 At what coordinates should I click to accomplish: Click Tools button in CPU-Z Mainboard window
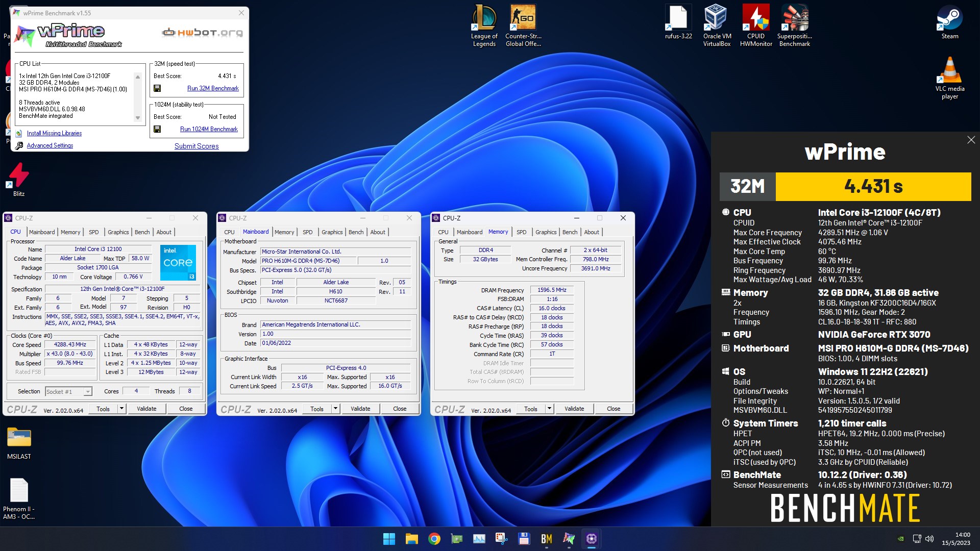[x=317, y=409]
